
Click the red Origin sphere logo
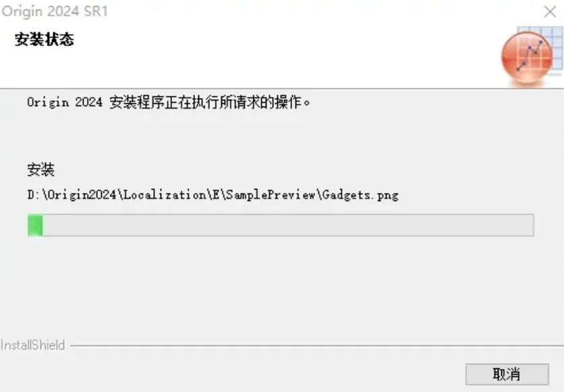527,57
